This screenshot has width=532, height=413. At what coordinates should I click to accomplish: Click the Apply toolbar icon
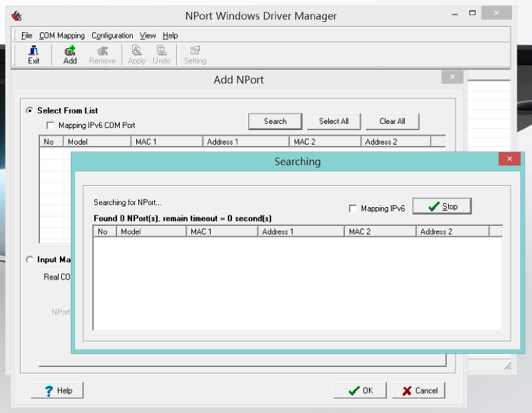point(137,55)
